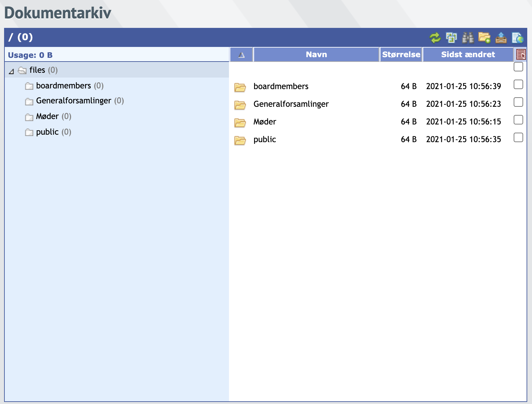Select public in the left folder tree
Viewport: 532px width, 404px height.
tap(47, 132)
